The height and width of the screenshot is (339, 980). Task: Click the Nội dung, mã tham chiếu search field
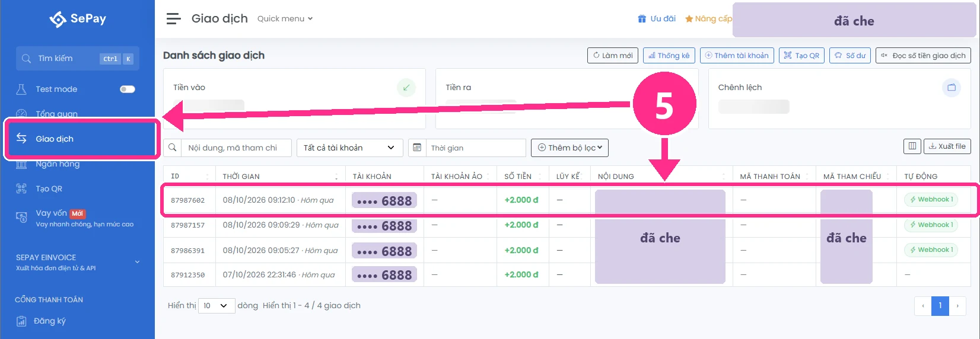[x=237, y=148]
